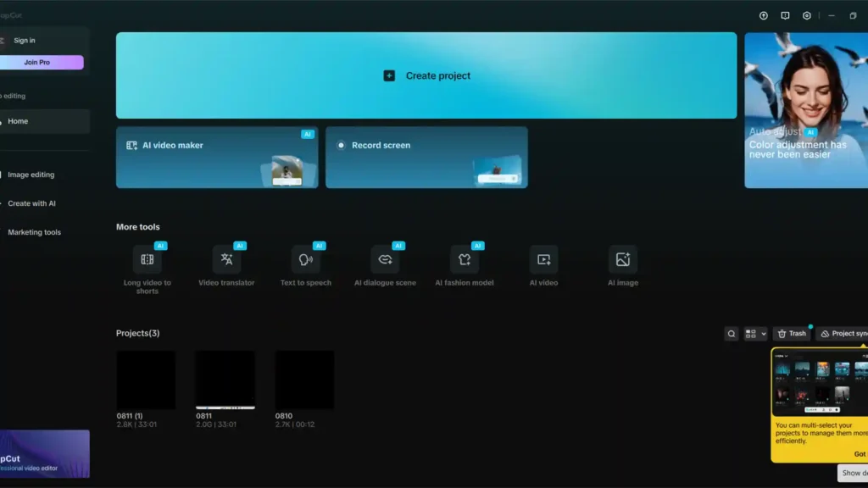868x488 pixels.
Task: Click the Projects(3) heading
Action: click(x=138, y=333)
